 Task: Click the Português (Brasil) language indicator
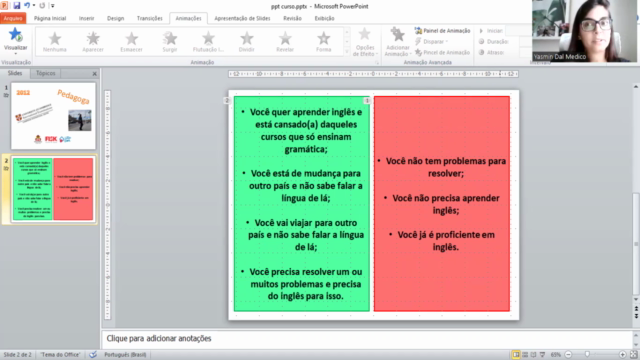125,354
